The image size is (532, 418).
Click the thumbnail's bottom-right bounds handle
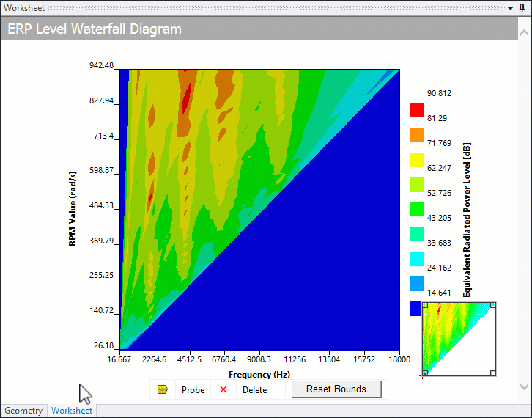click(x=493, y=373)
